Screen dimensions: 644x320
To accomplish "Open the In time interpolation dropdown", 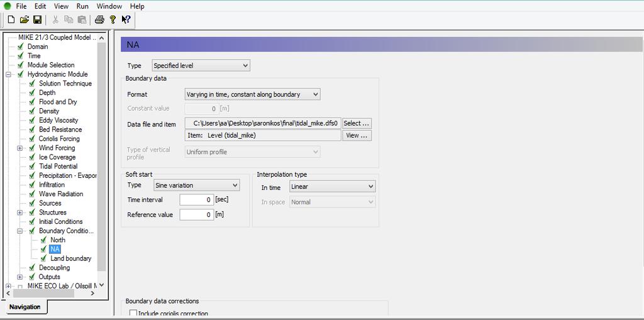I will click(x=332, y=187).
